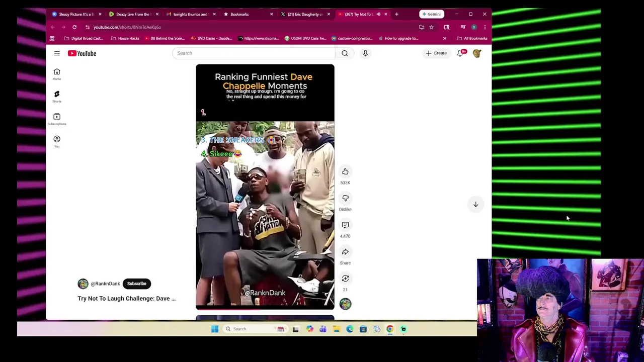
Task: Click the YouTube search magnifier button
Action: pyautogui.click(x=345, y=53)
